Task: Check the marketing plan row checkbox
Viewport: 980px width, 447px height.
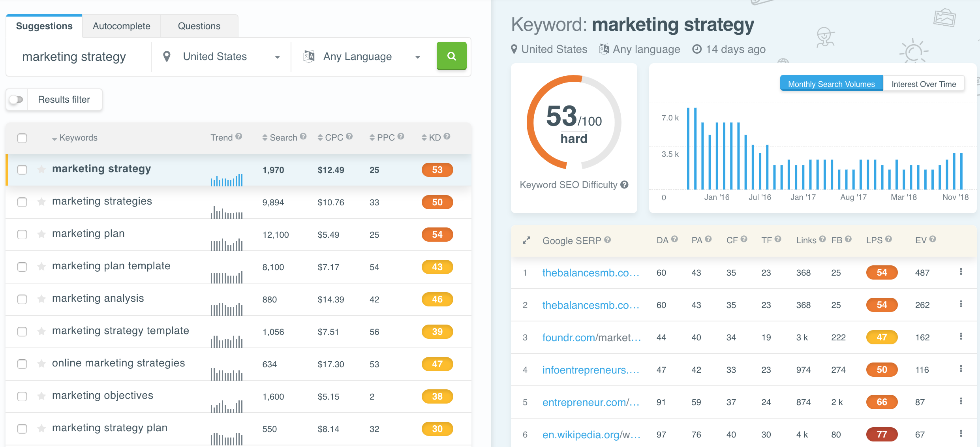Action: point(22,235)
